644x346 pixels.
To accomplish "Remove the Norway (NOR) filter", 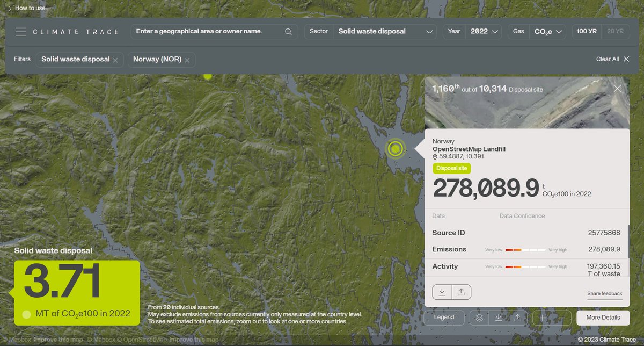I will [187, 60].
